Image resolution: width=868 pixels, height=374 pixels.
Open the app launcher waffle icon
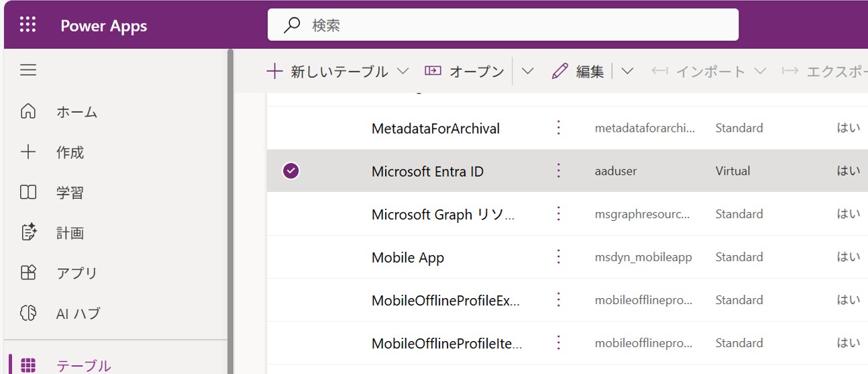click(x=28, y=26)
